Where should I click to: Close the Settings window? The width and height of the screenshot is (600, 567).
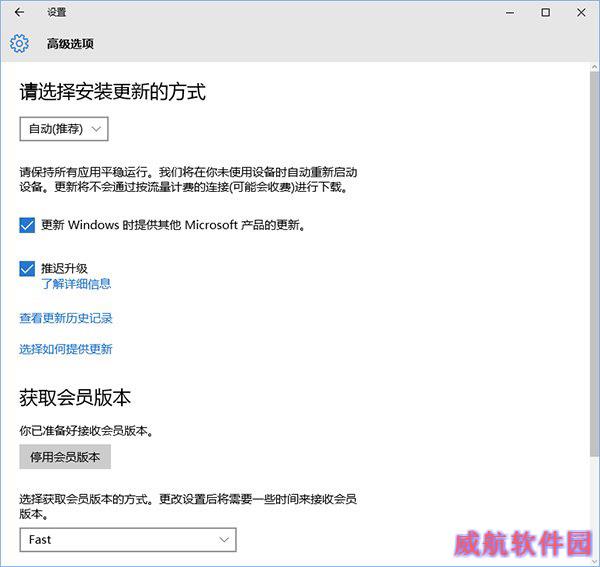click(581, 13)
